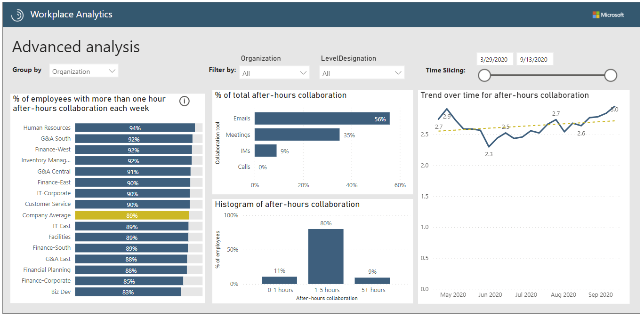Expand the Organization filter dropdown
The width and height of the screenshot is (644, 317).
coord(274,73)
